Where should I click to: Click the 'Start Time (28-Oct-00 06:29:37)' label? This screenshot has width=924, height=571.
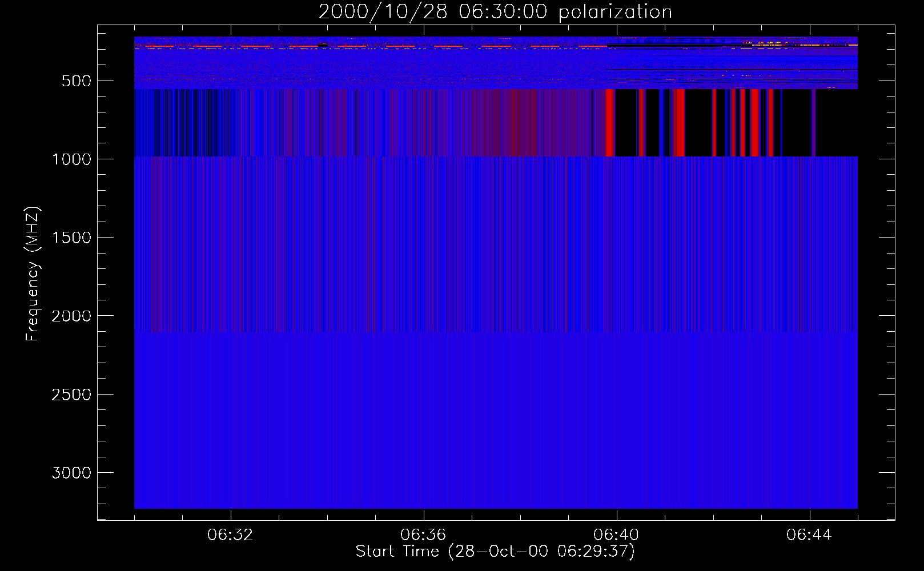click(495, 552)
